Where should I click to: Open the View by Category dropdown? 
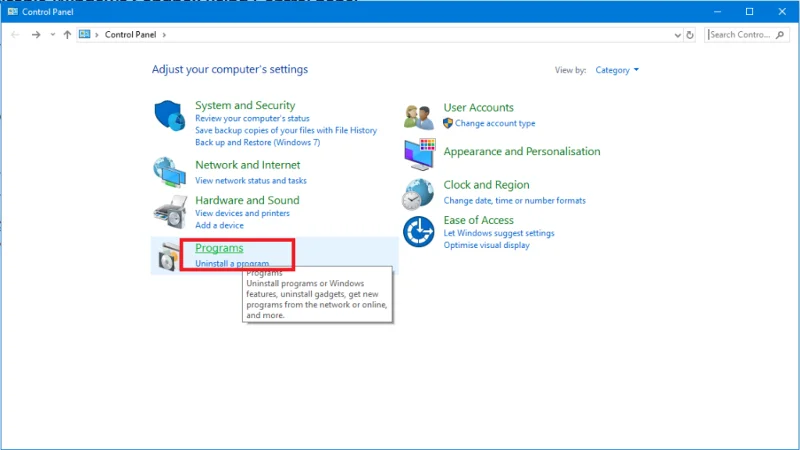[617, 70]
